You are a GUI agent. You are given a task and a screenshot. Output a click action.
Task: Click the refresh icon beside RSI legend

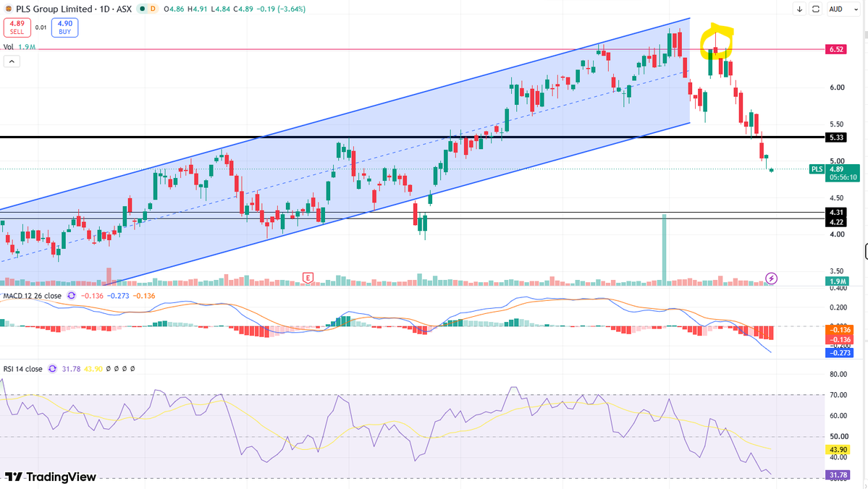[52, 368]
